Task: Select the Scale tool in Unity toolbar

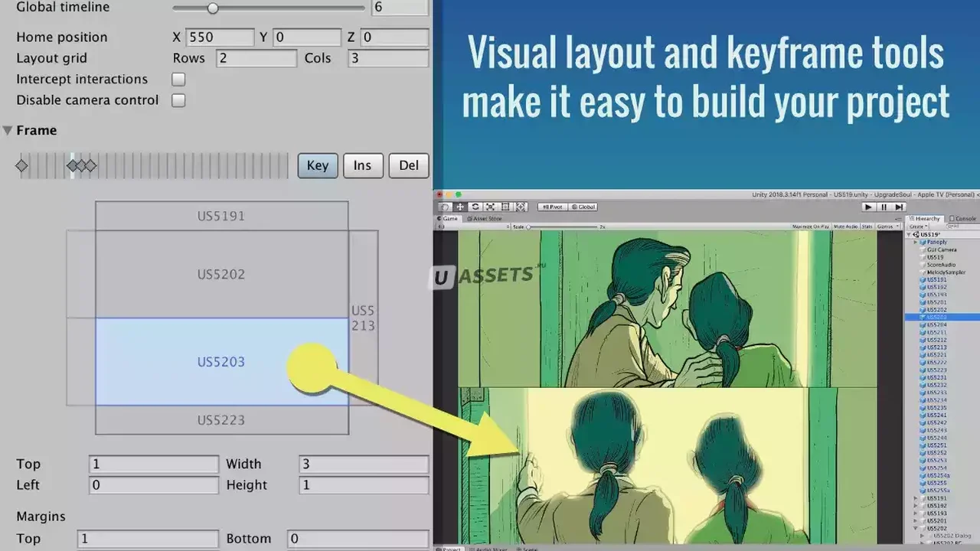Action: [491, 207]
